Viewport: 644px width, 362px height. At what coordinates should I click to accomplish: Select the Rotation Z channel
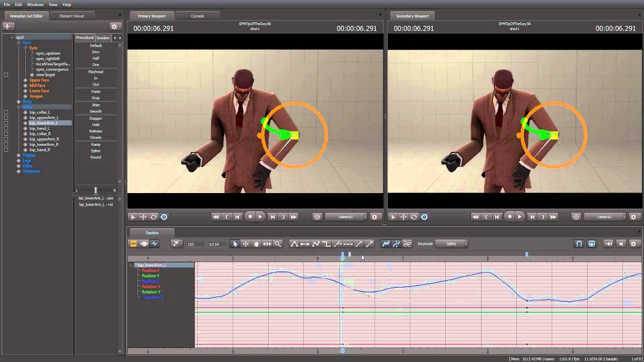152,297
